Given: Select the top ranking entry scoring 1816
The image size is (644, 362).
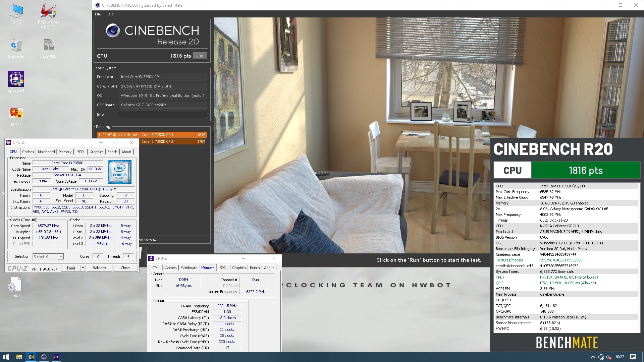Looking at the screenshot, I should coord(152,135).
